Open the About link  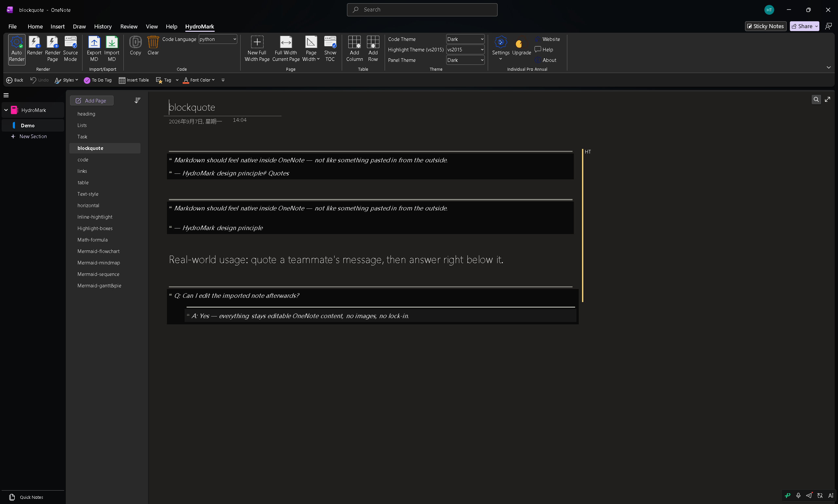click(546, 60)
